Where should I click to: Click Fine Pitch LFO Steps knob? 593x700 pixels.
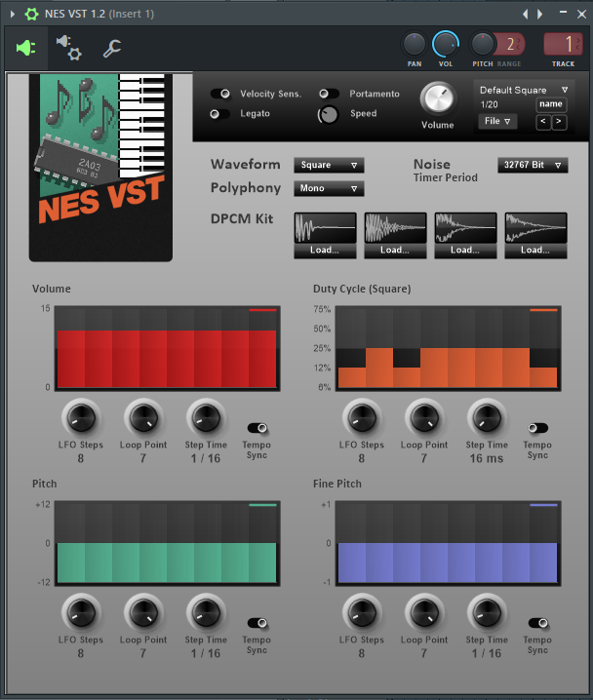point(362,613)
